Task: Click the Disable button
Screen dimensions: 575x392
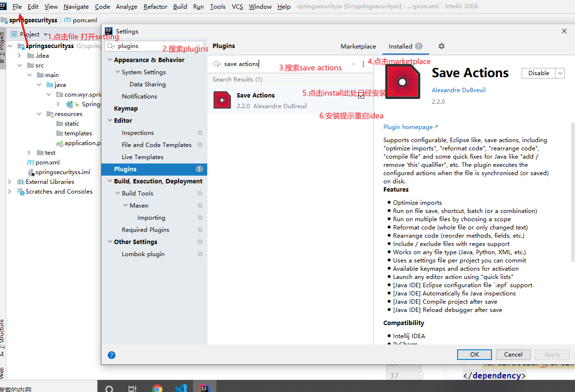Action: pyautogui.click(x=538, y=73)
